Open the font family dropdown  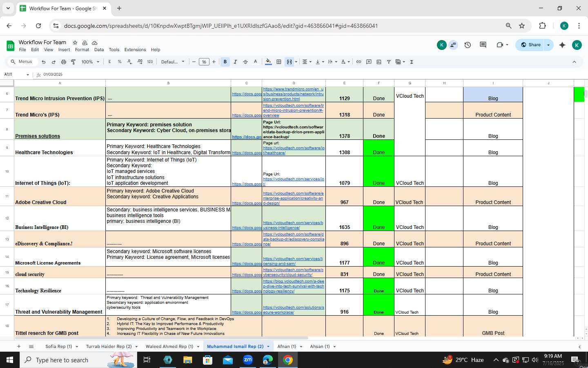click(173, 62)
